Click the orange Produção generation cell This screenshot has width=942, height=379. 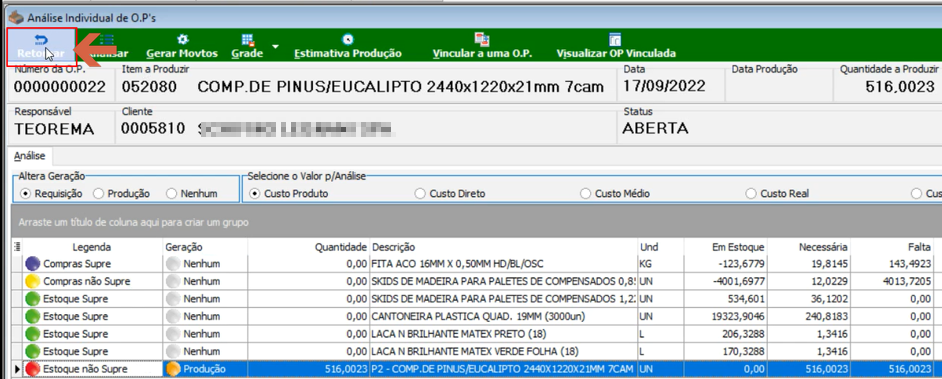pyautogui.click(x=205, y=369)
